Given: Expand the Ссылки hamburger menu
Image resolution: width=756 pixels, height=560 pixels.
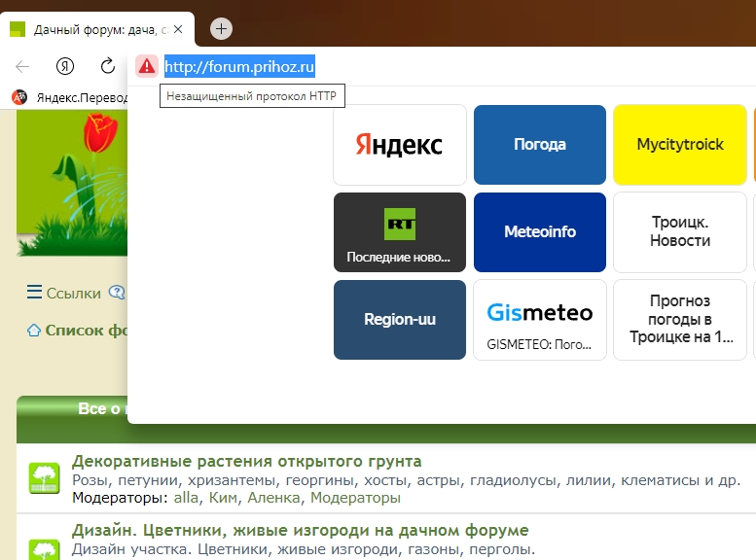Looking at the screenshot, I should [35, 292].
